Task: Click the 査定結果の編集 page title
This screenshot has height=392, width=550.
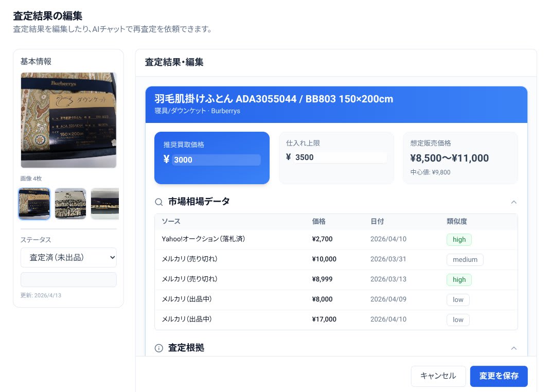Action: pos(48,16)
